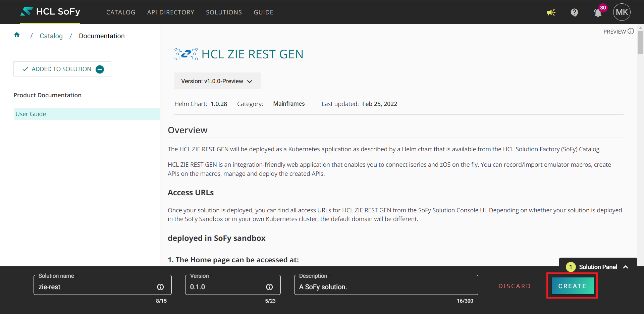The width and height of the screenshot is (644, 314).
Task: Click the HCL SoFy logo
Action: (x=50, y=12)
